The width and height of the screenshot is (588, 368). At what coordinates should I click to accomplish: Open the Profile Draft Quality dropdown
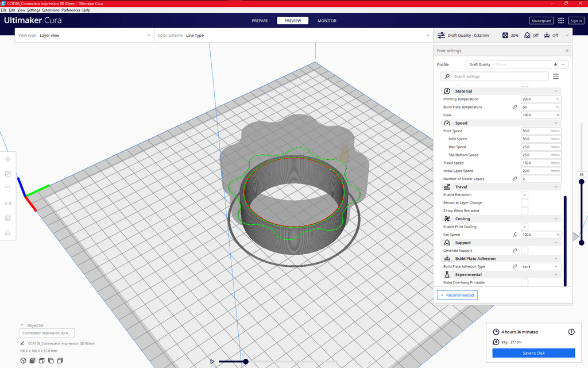tap(517, 64)
